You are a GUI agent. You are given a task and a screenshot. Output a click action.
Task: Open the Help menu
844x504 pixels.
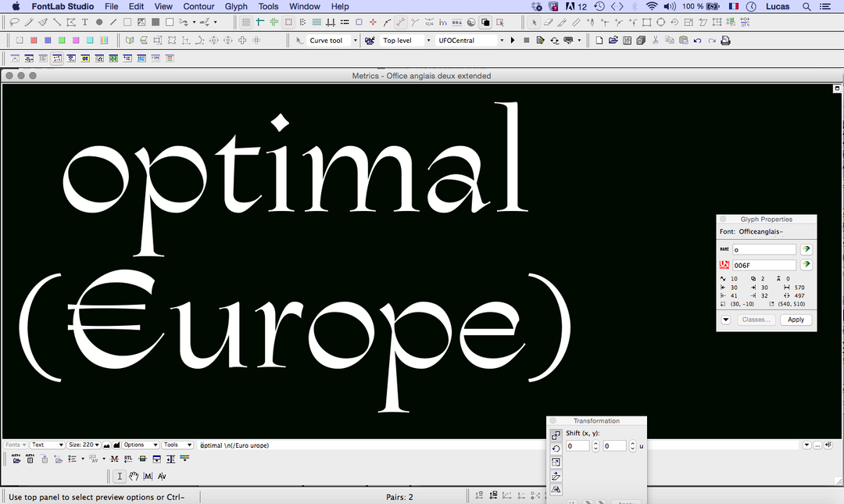tap(340, 6)
